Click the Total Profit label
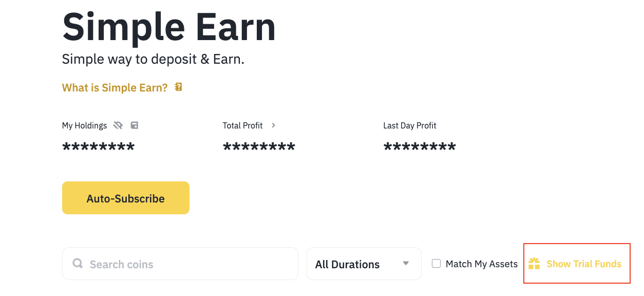Image resolution: width=644 pixels, height=296 pixels. coord(242,125)
